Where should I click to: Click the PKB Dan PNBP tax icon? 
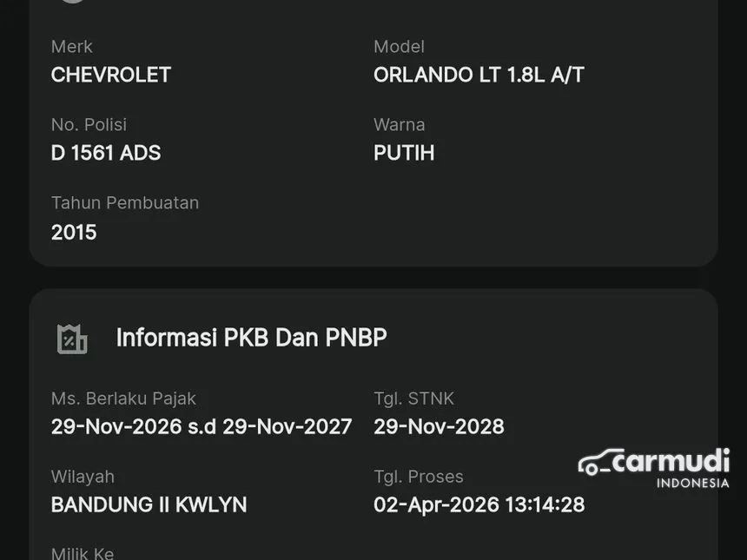pos(72,339)
